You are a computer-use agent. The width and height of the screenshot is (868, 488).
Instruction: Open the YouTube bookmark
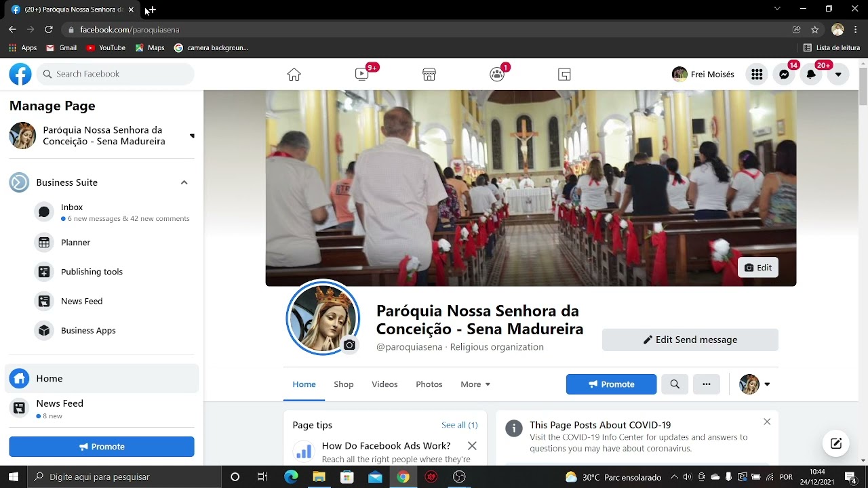click(106, 47)
